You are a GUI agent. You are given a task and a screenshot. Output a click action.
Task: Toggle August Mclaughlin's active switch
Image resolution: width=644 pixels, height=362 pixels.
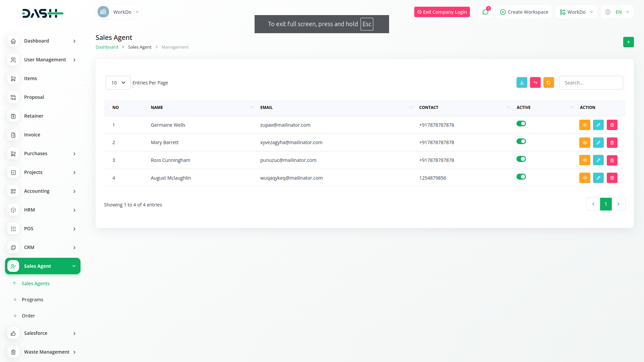coord(521,177)
